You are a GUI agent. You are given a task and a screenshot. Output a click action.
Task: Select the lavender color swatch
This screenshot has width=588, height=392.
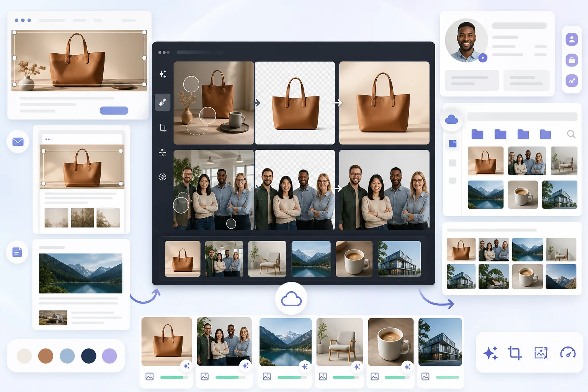click(109, 356)
